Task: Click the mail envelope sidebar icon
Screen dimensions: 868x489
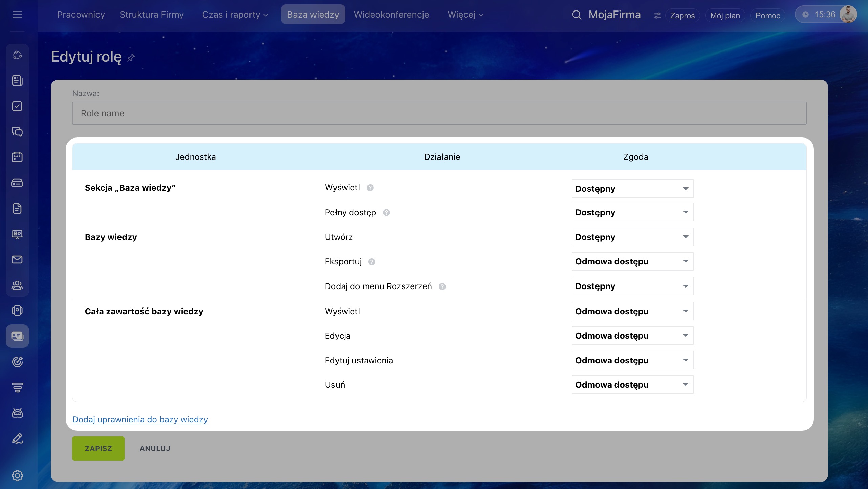Action: [17, 260]
